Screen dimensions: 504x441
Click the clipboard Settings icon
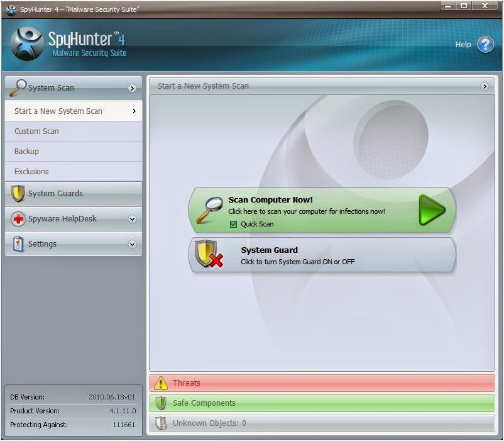[x=18, y=244]
